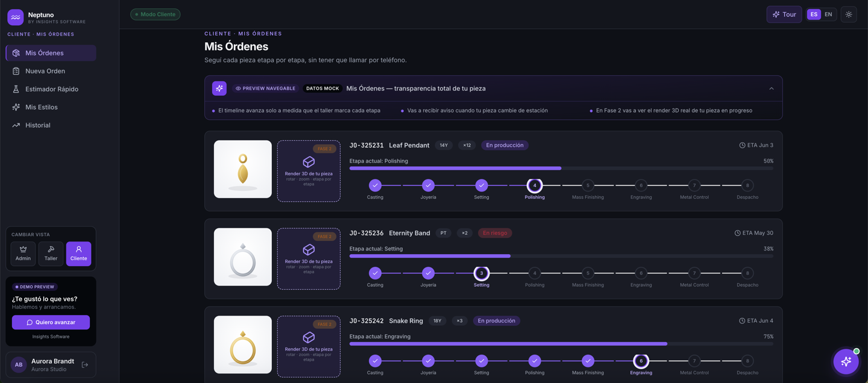Click Polishing step 4 on Leaf Pendant timeline

click(535, 185)
